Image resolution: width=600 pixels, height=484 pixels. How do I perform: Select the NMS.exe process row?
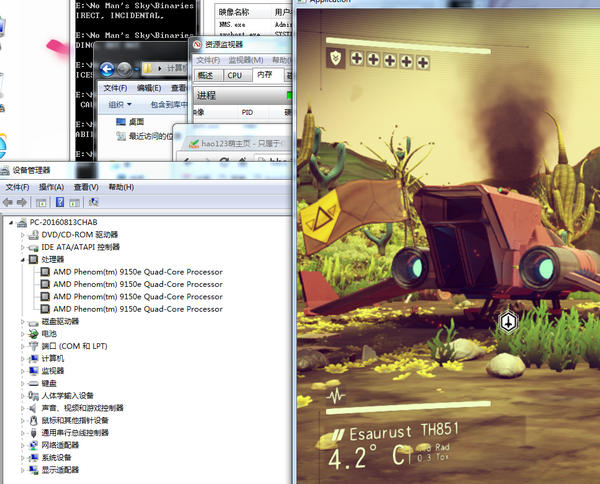254,24
